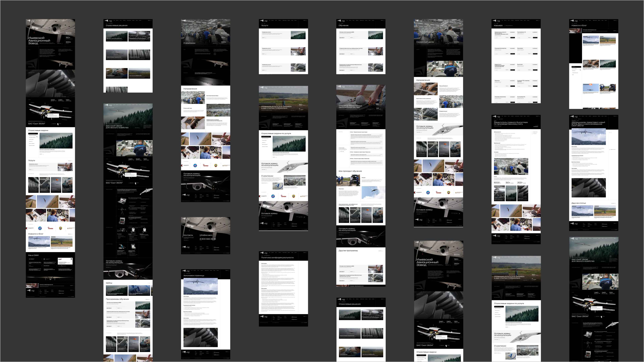Click the Кейсы section heading
Viewport: 644px width, 362px height.
point(109,283)
